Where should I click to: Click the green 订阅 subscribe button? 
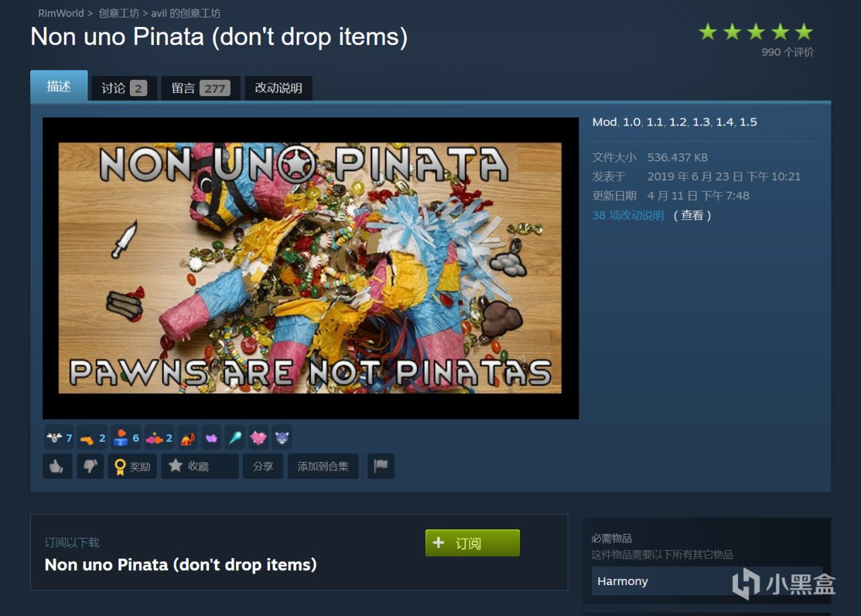(472, 543)
